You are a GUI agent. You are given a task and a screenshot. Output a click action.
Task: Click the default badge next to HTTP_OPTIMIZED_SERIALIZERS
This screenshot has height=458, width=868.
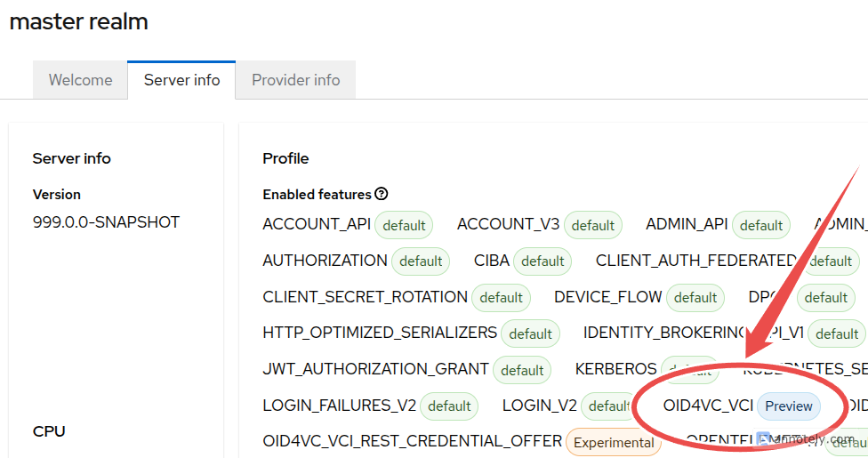(530, 334)
